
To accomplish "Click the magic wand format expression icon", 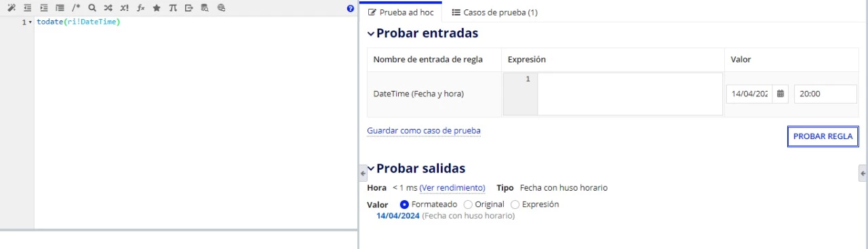I will click(x=11, y=8).
